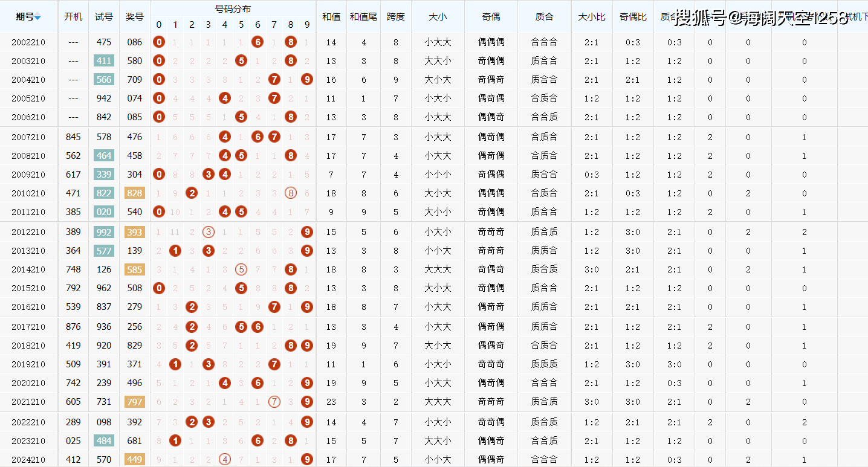868x467 pixels.
Task: Click 和值 value 23 in row 2021210
Action: (x=331, y=402)
